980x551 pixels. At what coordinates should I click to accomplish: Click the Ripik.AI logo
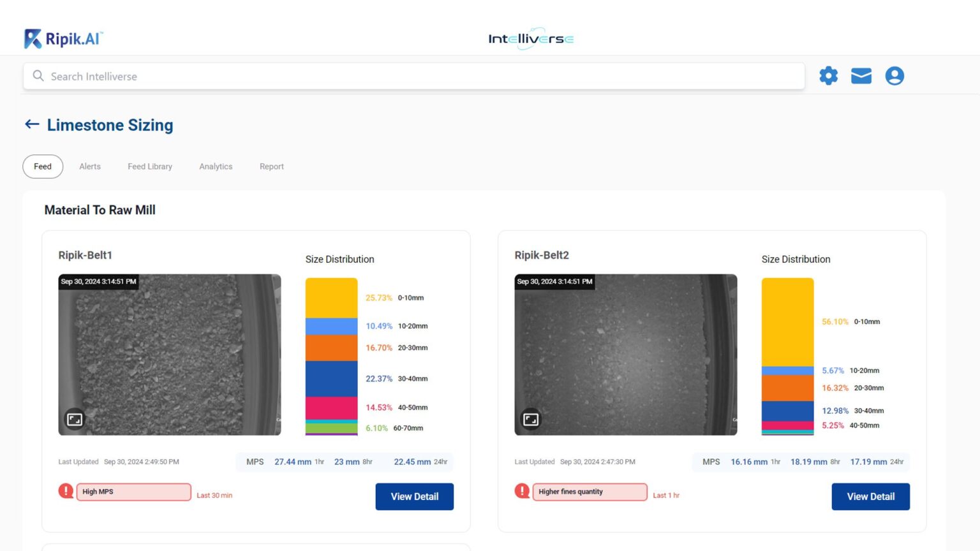(x=63, y=38)
